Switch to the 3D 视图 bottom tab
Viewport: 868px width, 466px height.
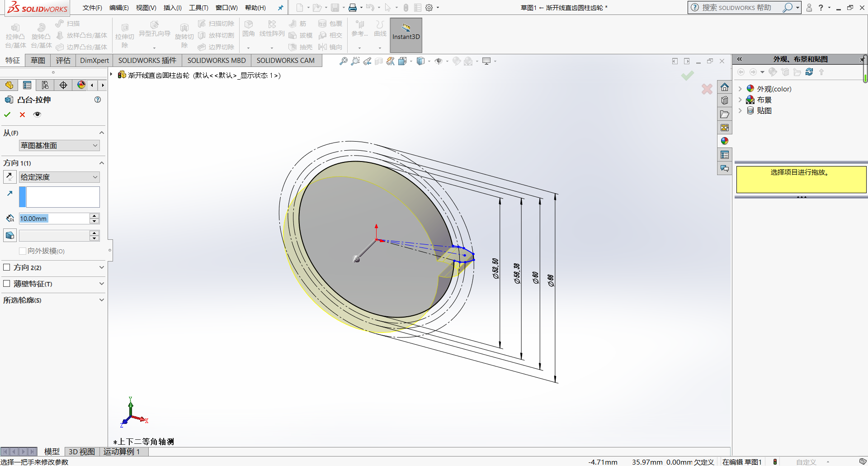[82, 452]
